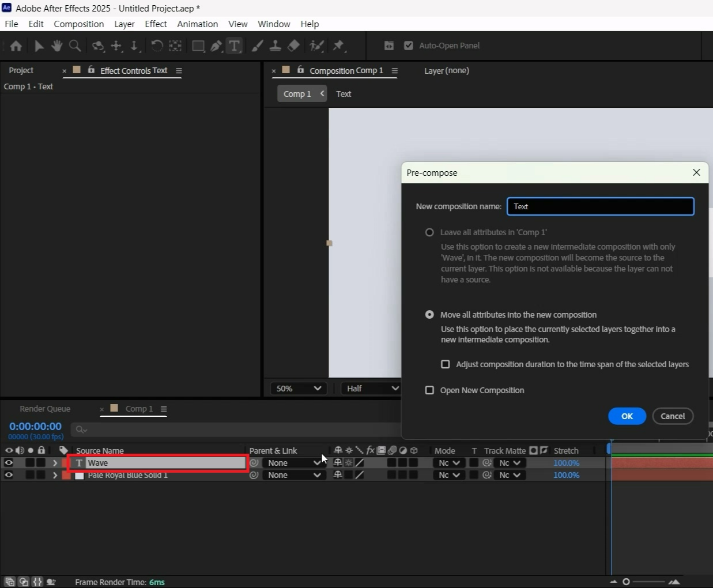This screenshot has height=588, width=713.
Task: Select Leave all attributes in 'Comp 1' radio
Action: click(x=429, y=232)
